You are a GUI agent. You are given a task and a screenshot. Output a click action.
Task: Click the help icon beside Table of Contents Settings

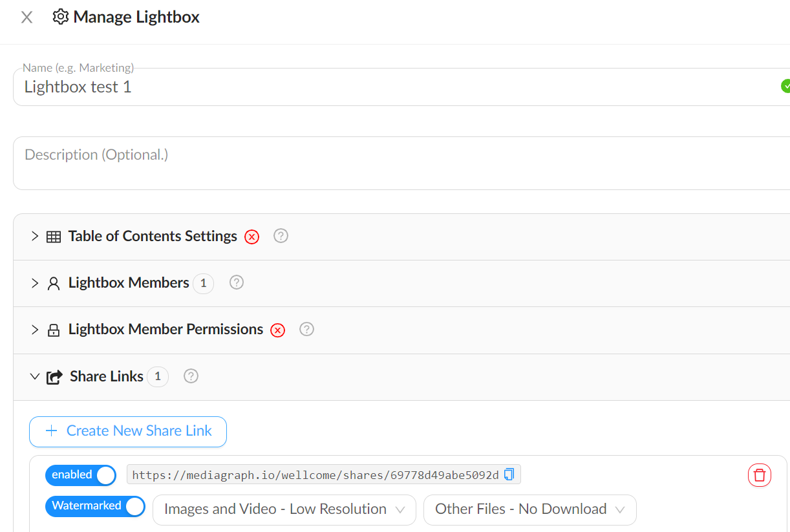coord(281,236)
